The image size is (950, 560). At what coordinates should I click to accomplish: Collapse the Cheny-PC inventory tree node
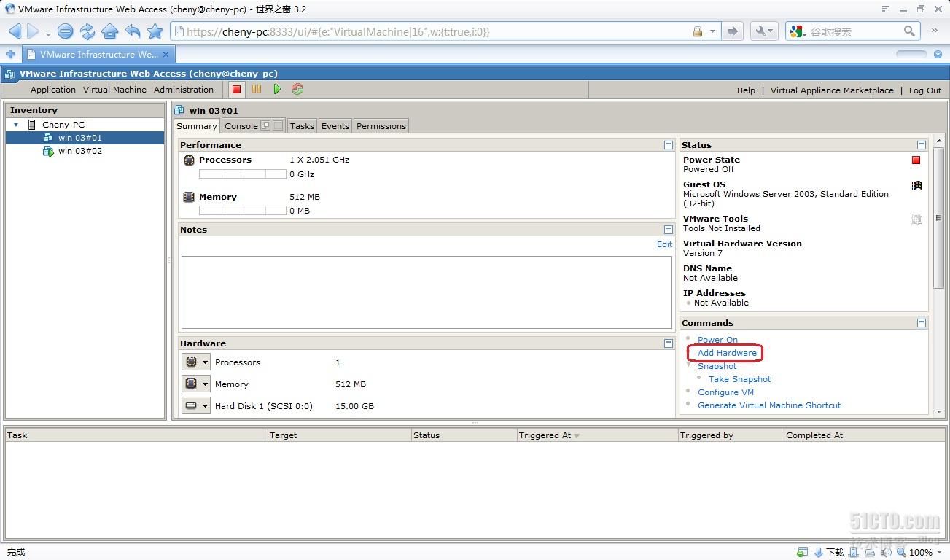[16, 125]
